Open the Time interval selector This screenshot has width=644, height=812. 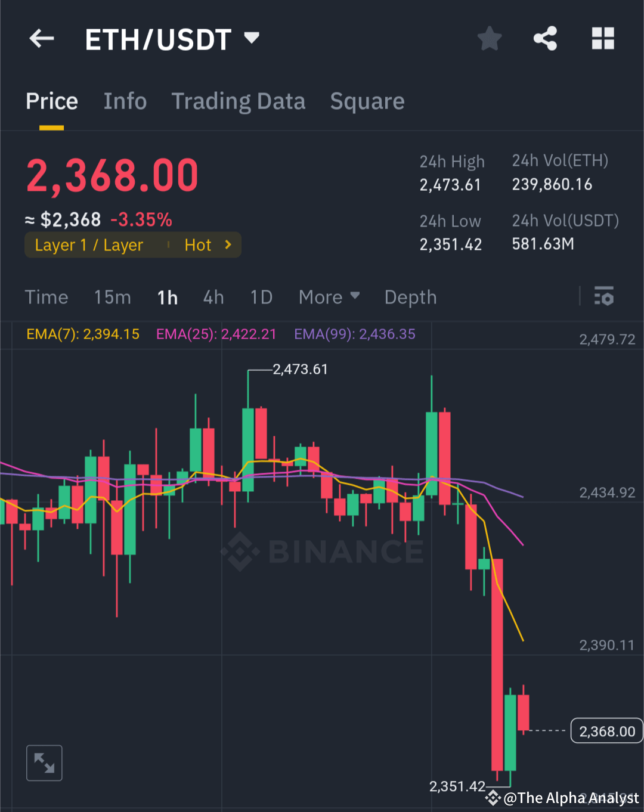click(x=47, y=297)
